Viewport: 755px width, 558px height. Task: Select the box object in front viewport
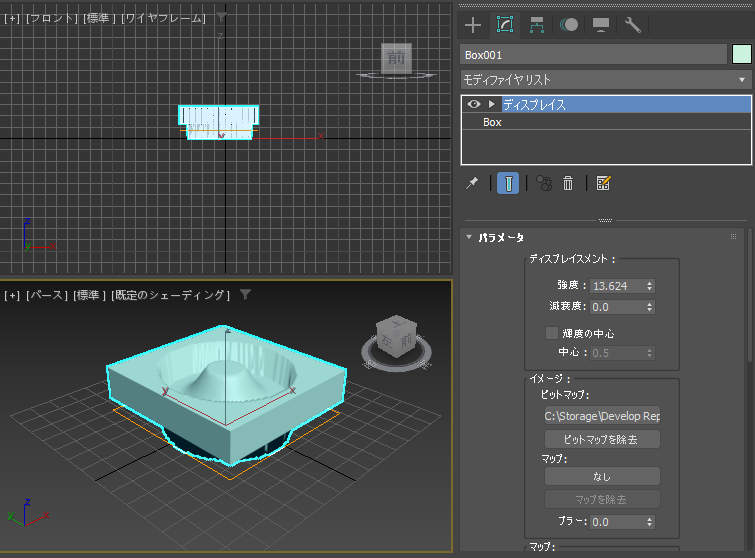tap(219, 122)
